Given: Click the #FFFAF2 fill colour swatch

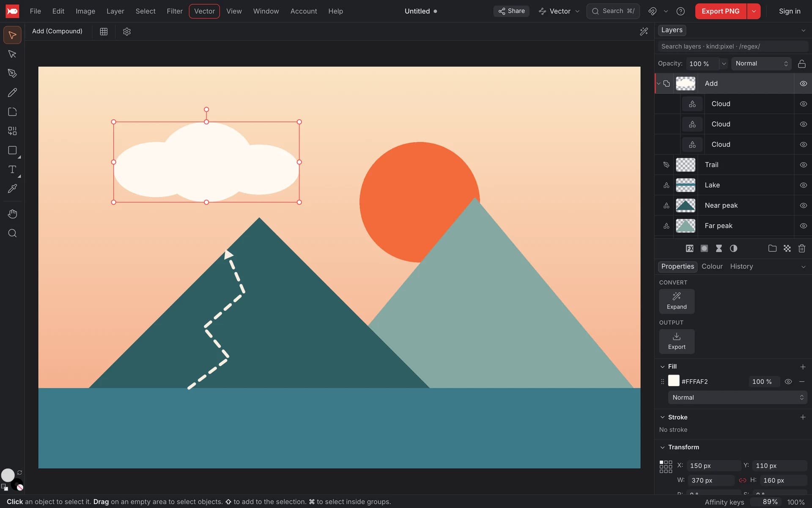Looking at the screenshot, I should 673,381.
